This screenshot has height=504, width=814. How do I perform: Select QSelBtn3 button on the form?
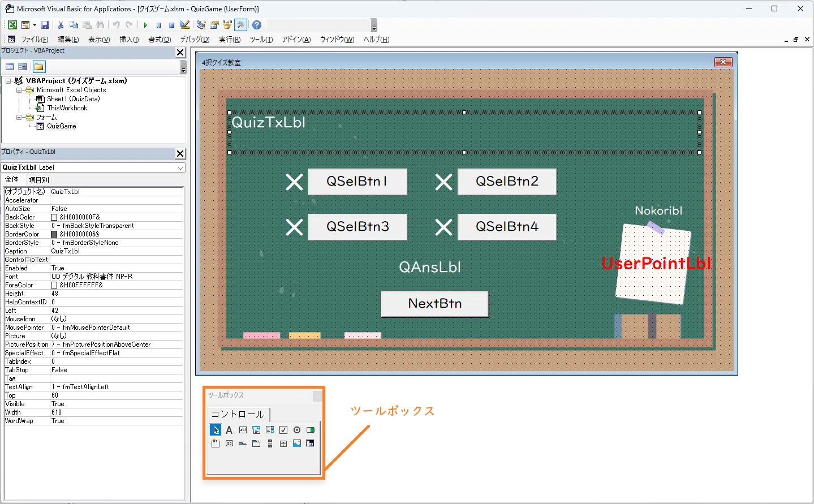pyautogui.click(x=358, y=227)
